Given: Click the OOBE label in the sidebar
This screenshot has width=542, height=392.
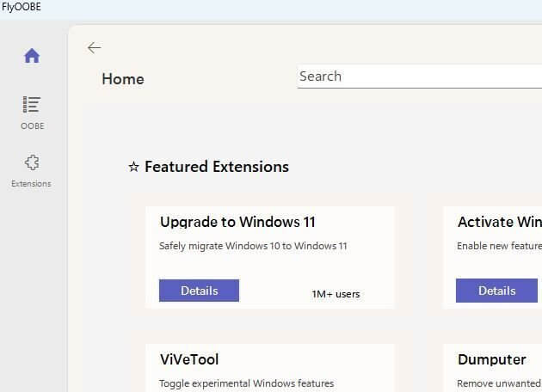Looking at the screenshot, I should [32, 126].
